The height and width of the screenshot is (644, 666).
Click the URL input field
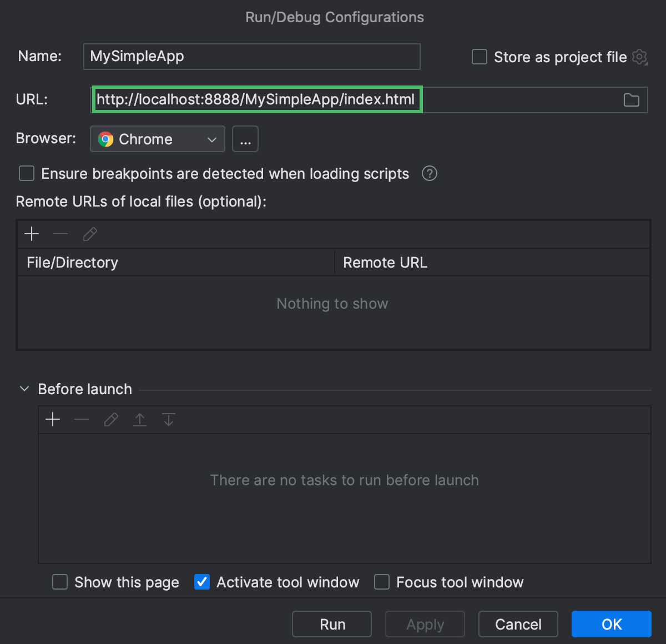pos(256,99)
